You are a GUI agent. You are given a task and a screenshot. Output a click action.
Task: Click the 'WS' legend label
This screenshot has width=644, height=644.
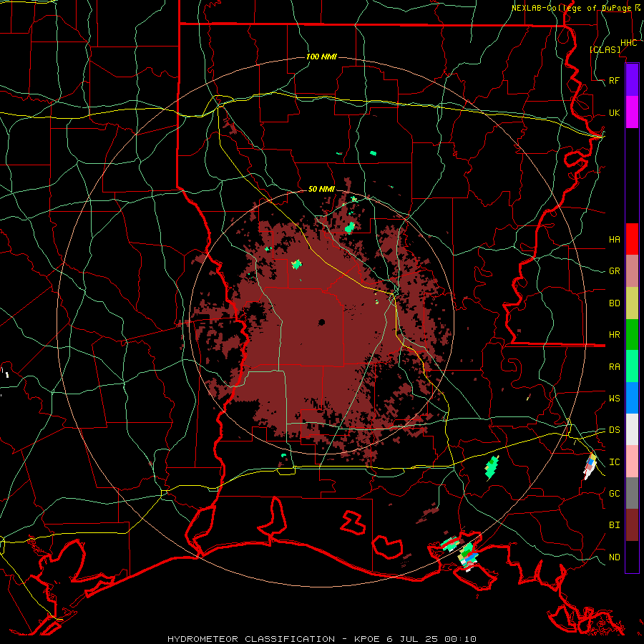pos(614,399)
